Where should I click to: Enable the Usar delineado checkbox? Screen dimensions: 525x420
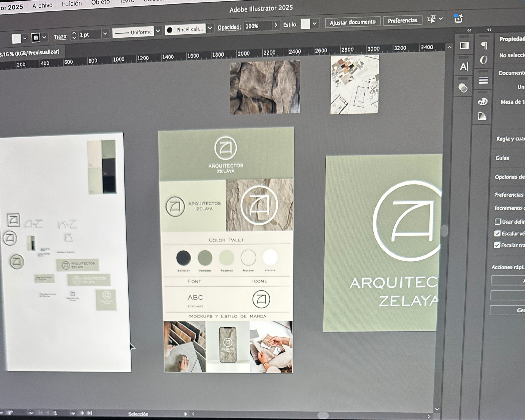point(498,221)
